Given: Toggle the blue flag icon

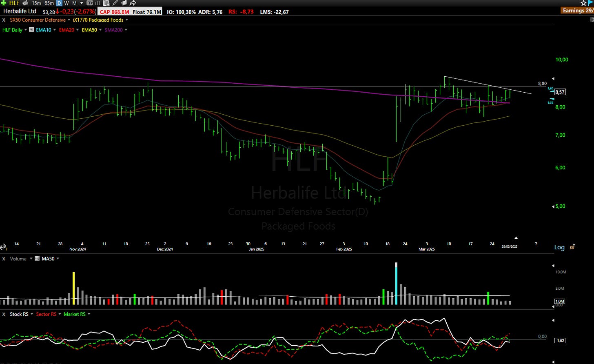Looking at the screenshot, I should pos(591,3).
